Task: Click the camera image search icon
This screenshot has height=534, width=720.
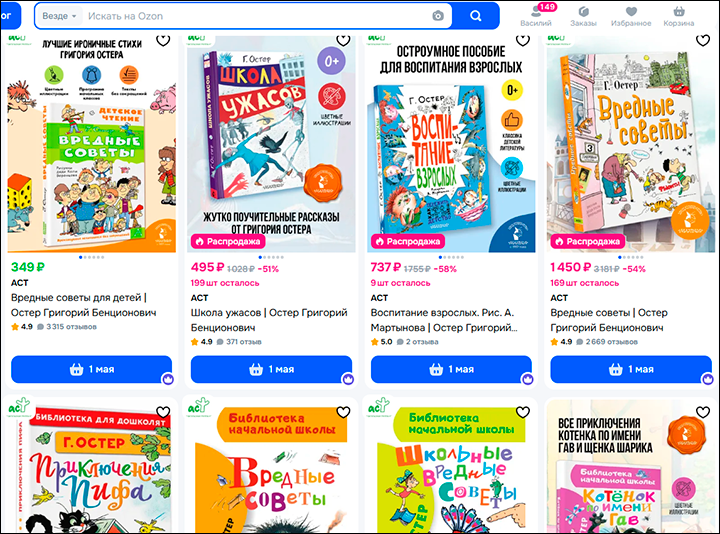Action: (x=438, y=16)
